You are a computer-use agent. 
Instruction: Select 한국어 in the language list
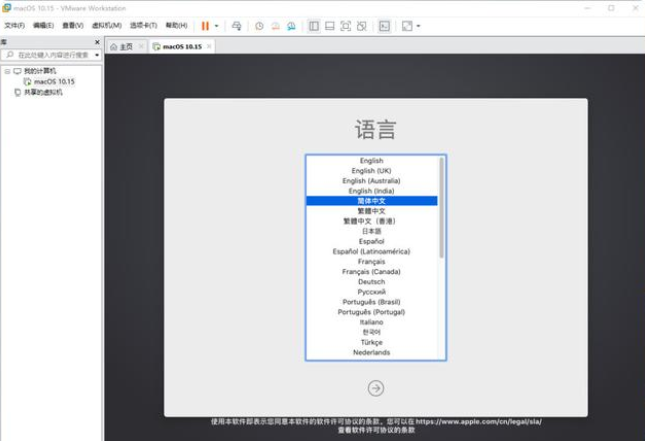pos(371,332)
